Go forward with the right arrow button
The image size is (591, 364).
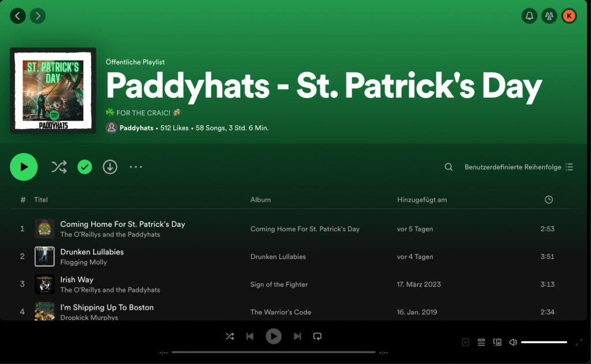pyautogui.click(x=38, y=16)
